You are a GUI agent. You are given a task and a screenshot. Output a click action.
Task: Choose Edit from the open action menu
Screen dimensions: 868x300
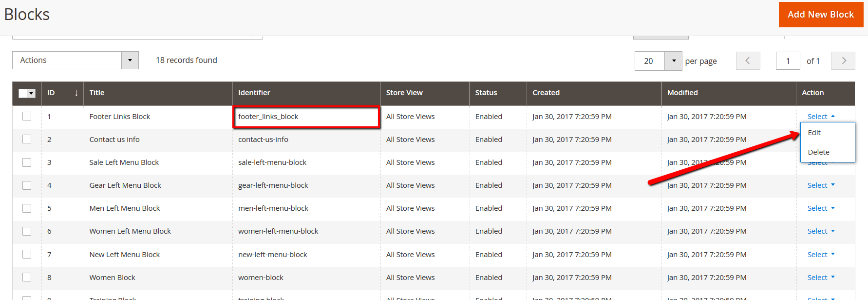click(x=828, y=133)
